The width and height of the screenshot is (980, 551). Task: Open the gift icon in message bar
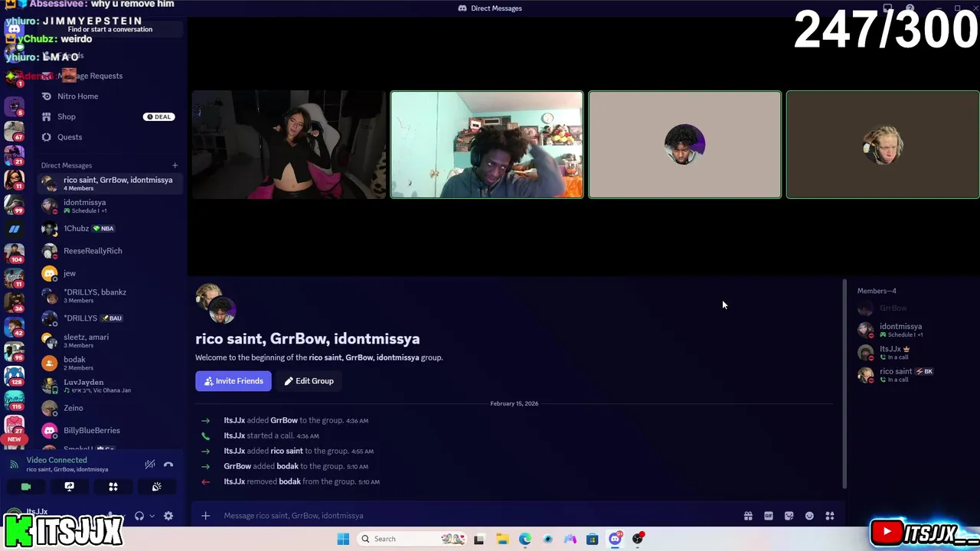pyautogui.click(x=748, y=516)
